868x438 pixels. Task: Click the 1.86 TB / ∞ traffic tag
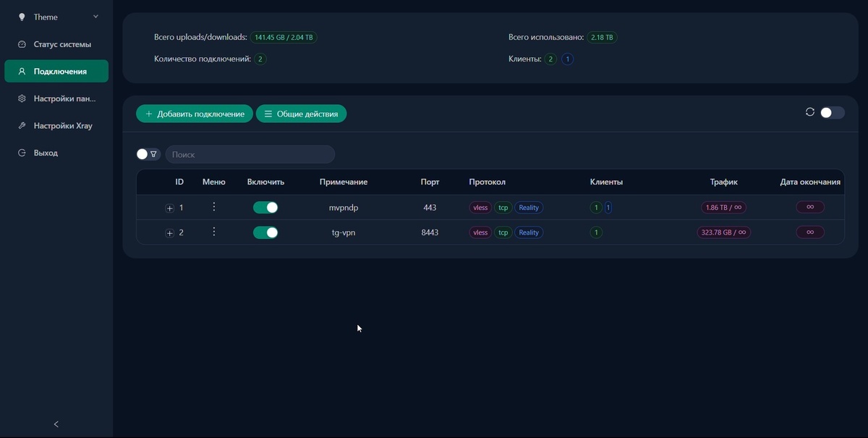point(724,208)
